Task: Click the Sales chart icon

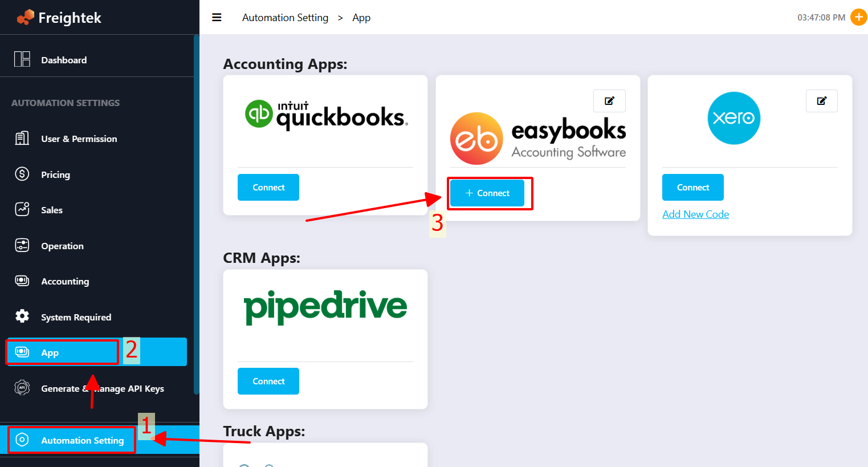Action: pyautogui.click(x=22, y=209)
